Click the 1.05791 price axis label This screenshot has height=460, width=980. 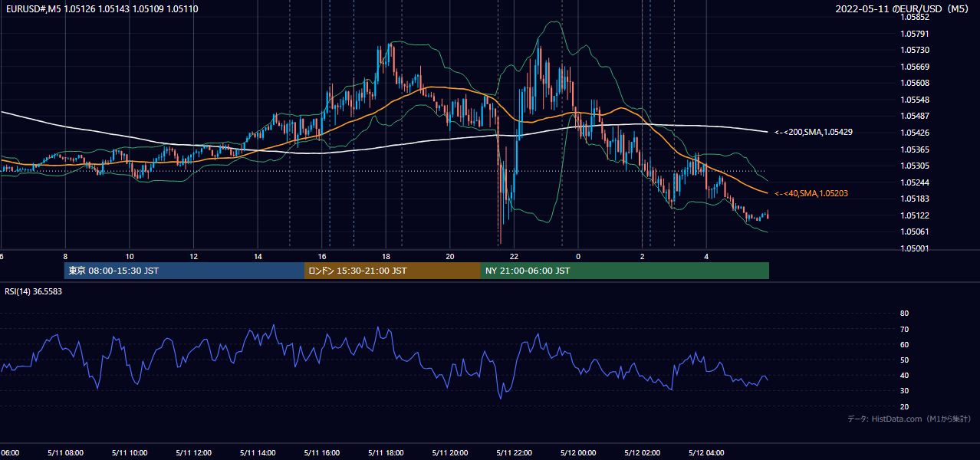coord(915,34)
